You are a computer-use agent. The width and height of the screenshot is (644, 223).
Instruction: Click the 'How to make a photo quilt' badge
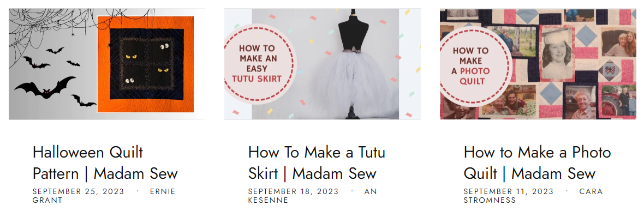point(470,66)
